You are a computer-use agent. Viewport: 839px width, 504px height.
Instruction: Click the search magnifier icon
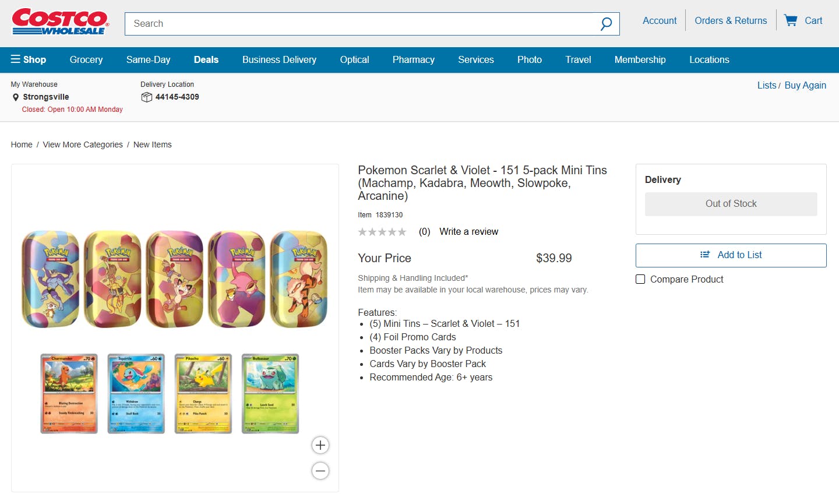pos(606,24)
